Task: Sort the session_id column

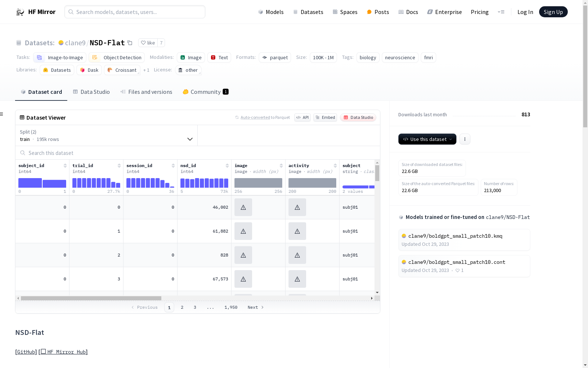Action: tap(173, 166)
